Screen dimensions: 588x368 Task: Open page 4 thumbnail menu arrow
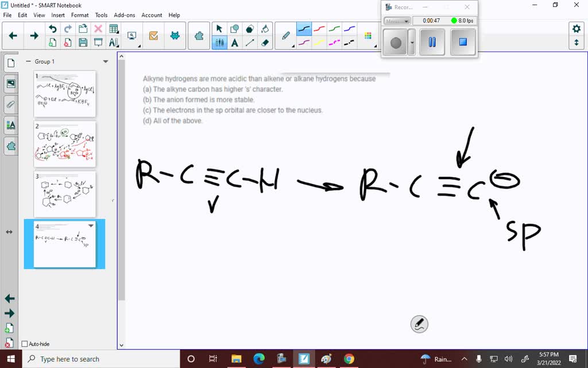[x=91, y=226]
